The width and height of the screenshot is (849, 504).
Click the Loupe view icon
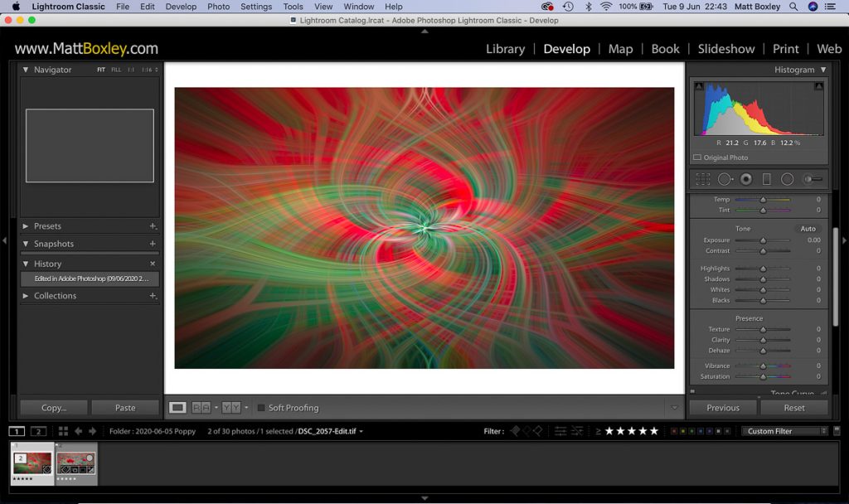tap(177, 407)
